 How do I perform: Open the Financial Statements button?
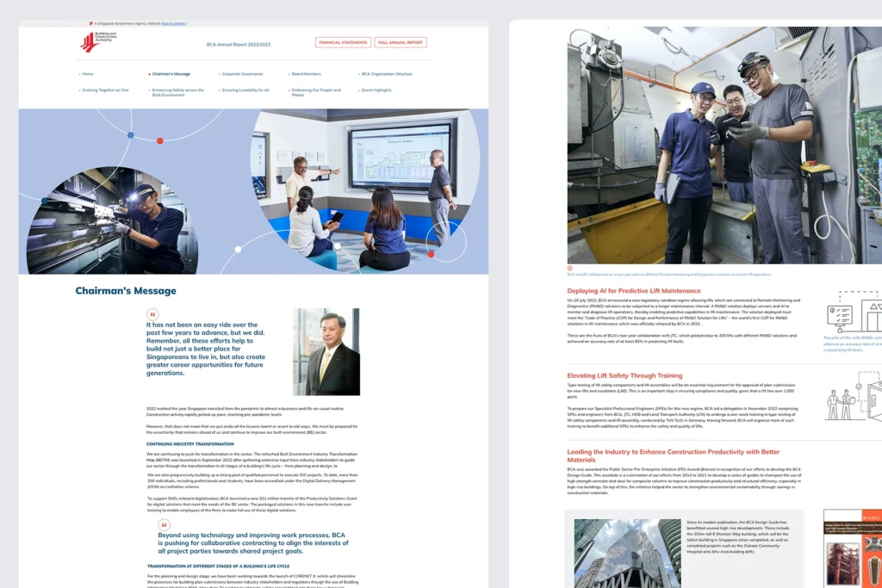[342, 42]
